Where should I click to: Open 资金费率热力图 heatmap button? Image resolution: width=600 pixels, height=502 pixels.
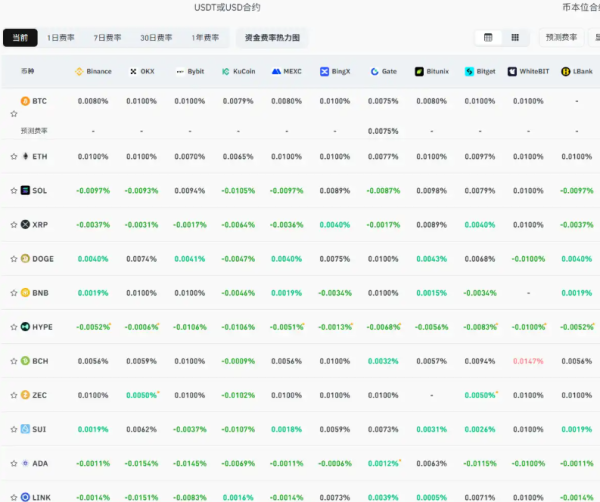click(272, 37)
